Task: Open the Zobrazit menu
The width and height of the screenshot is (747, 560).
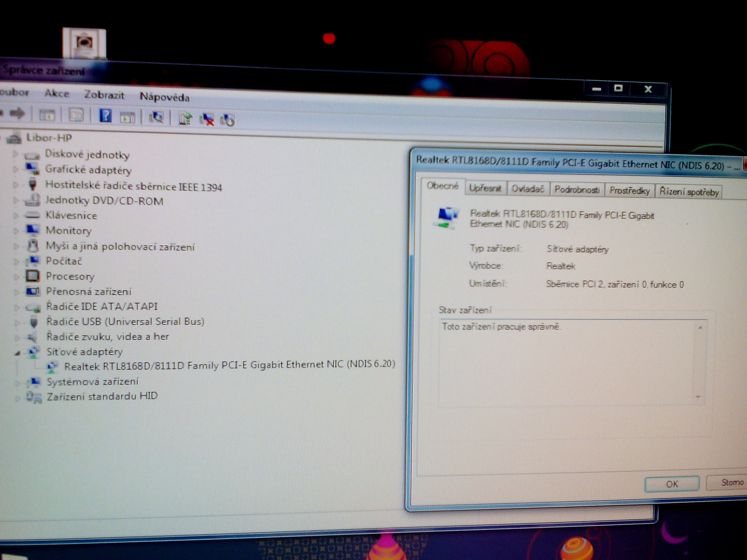Action: click(104, 95)
